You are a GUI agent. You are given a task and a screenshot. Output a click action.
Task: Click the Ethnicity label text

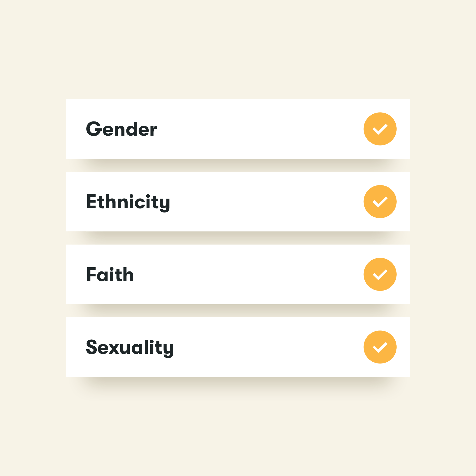click(128, 202)
